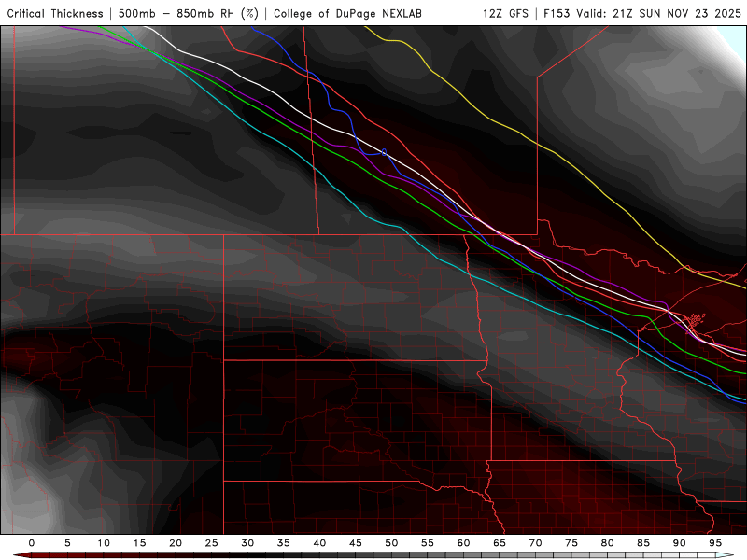Select the "10" color scale label

pos(104,543)
